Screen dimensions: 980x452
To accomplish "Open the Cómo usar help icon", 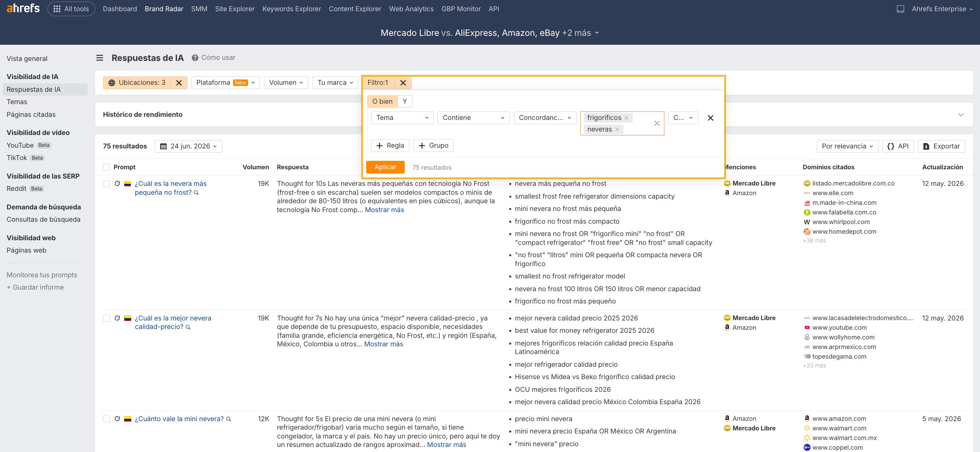I will [x=195, y=58].
